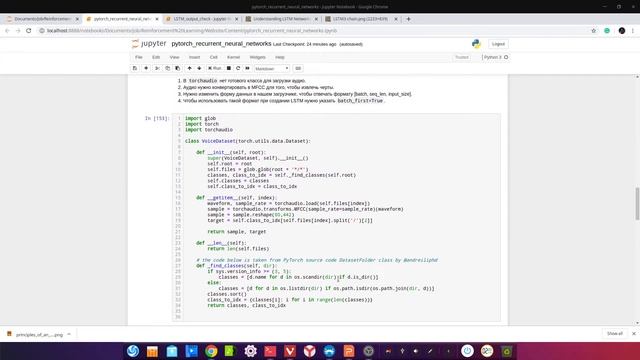The image size is (640, 360).
Task: Click the Last Checkpoint status text
Action: click(304, 44)
